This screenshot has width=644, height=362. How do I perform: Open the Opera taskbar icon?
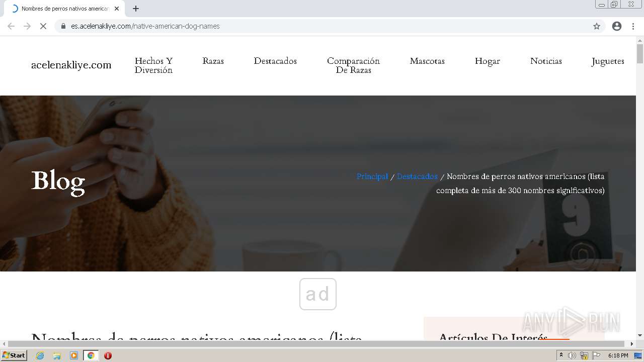(x=108, y=355)
